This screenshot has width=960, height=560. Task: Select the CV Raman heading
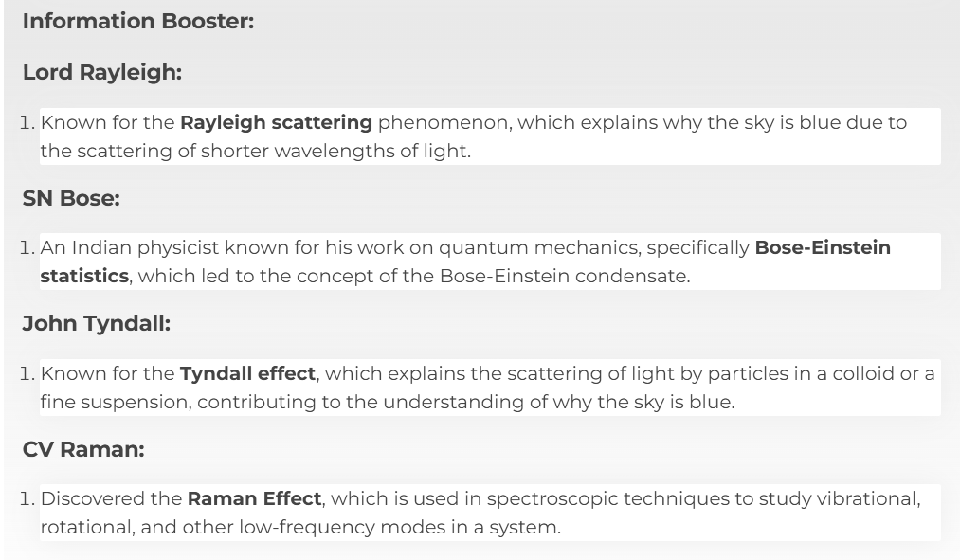(x=83, y=449)
